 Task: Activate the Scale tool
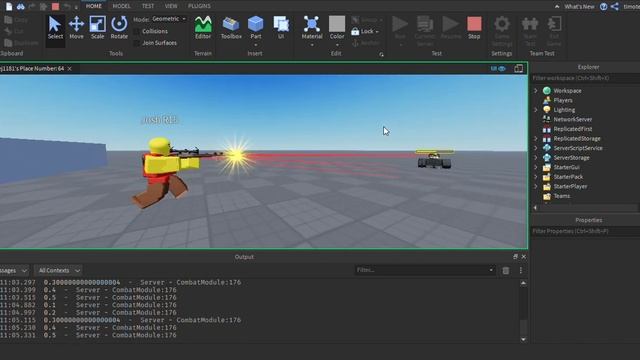98,27
